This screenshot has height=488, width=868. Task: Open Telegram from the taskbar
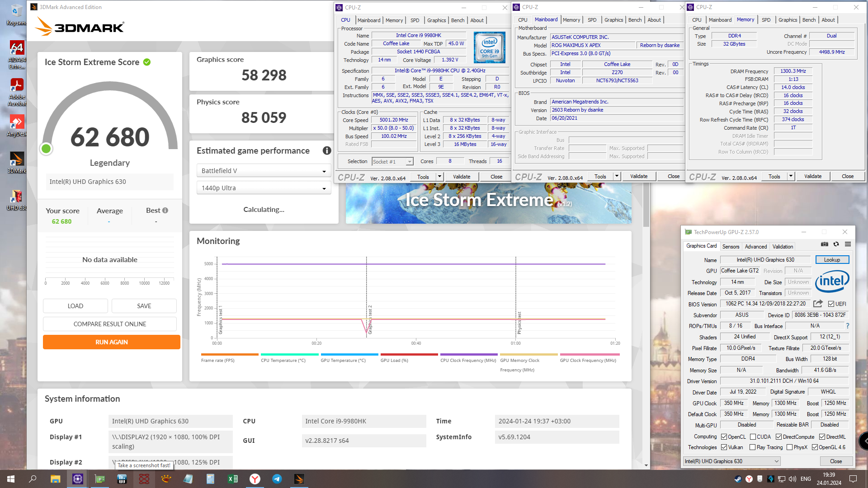pos(277,479)
